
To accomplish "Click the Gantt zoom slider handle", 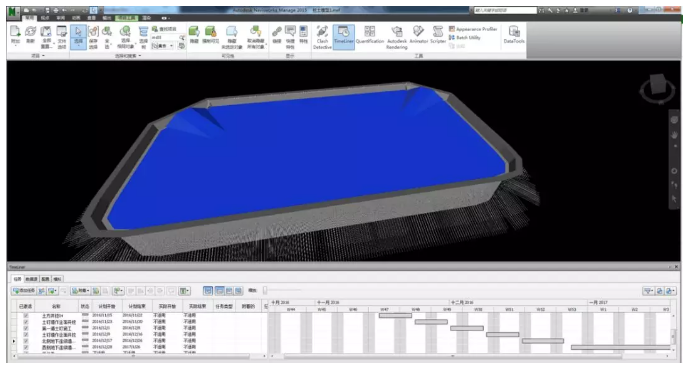I will [x=265, y=290].
